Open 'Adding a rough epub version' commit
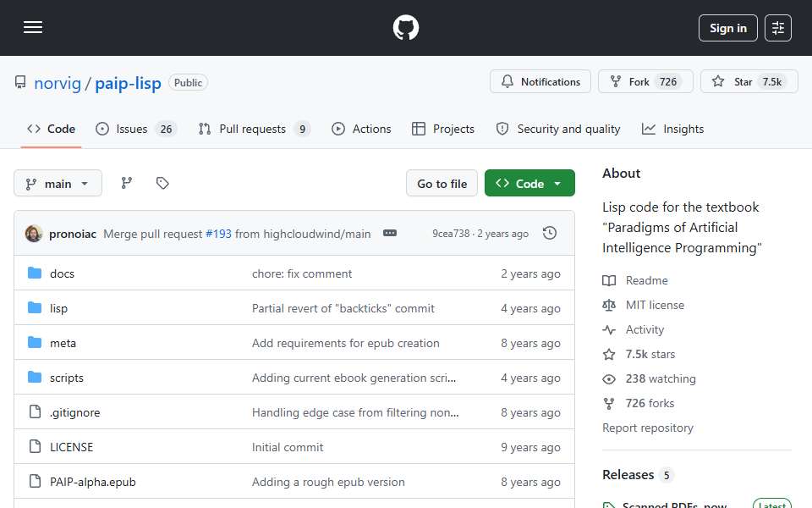 [x=328, y=482]
